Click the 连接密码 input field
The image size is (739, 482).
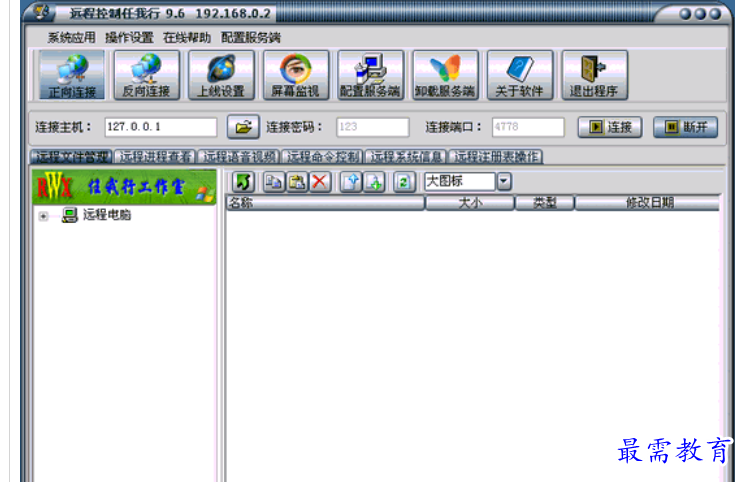[372, 127]
